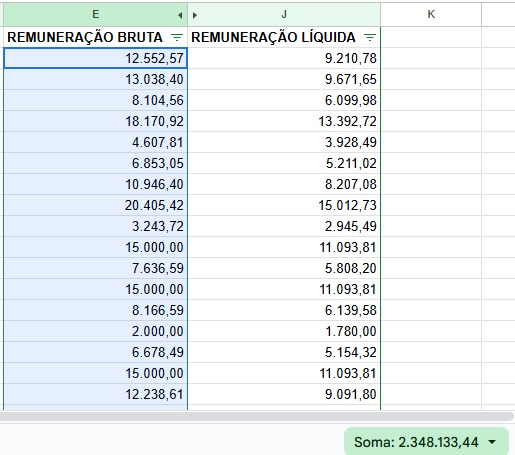Screen dimensions: 515x455
Task: Select cell with value 15.012,73
Action: (284, 205)
